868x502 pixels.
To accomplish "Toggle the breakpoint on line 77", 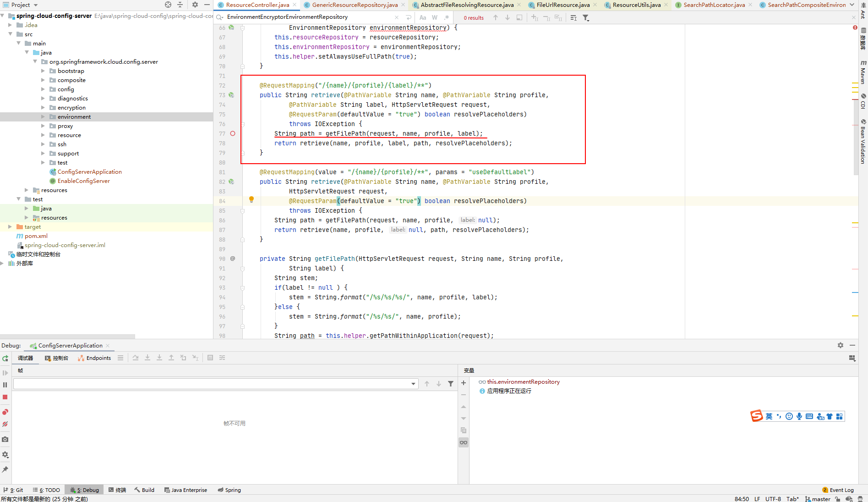I will [233, 133].
